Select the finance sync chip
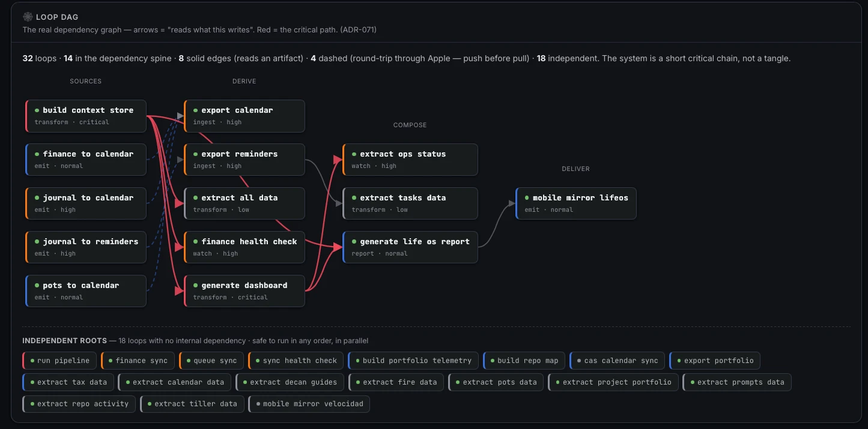Image resolution: width=868 pixels, height=429 pixels. point(138,361)
